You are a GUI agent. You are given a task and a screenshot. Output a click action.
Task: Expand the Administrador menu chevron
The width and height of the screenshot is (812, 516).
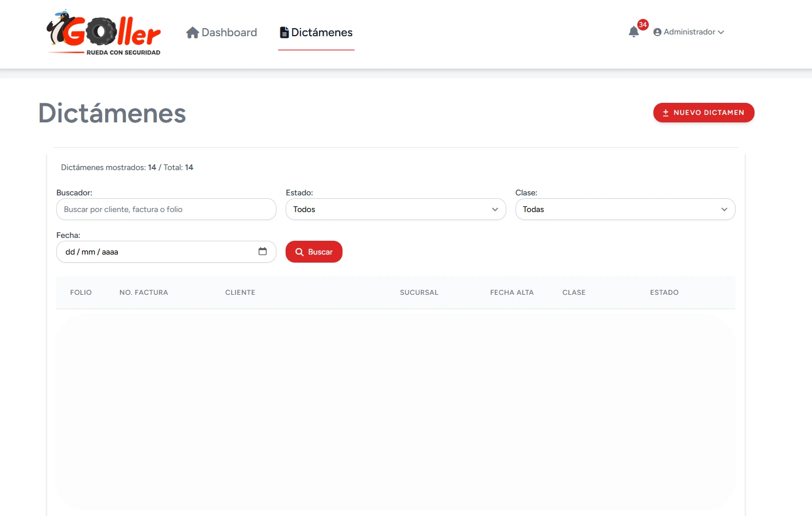[721, 32]
